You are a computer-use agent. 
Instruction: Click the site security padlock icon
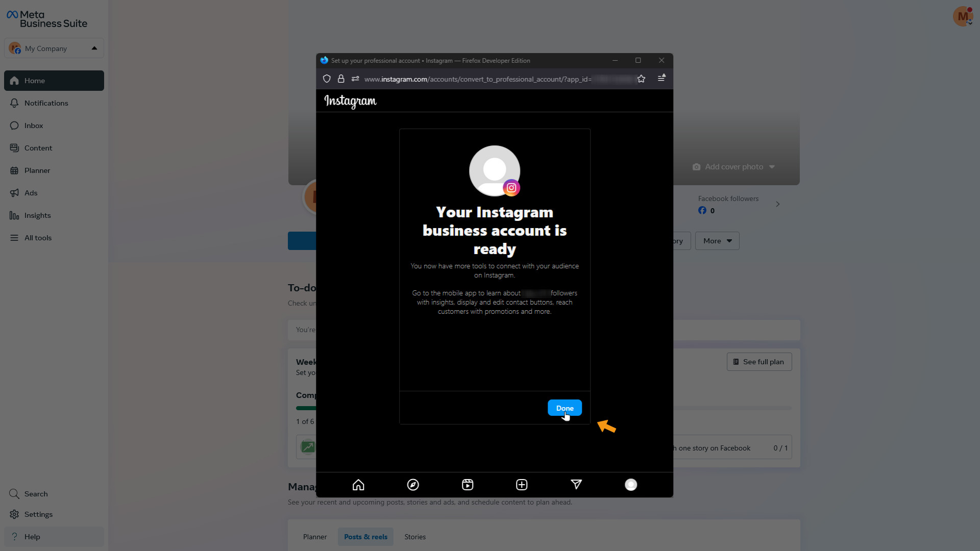(x=341, y=79)
